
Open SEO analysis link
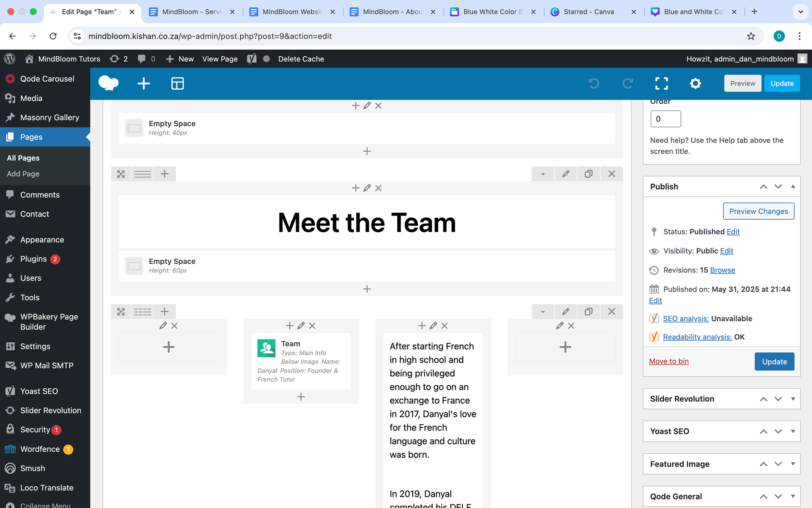[x=686, y=318]
